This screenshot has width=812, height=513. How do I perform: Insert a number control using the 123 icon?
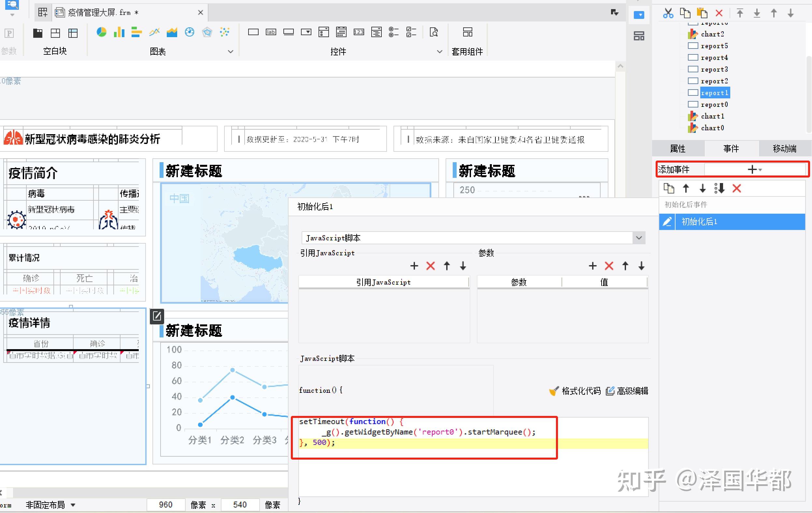tap(359, 32)
